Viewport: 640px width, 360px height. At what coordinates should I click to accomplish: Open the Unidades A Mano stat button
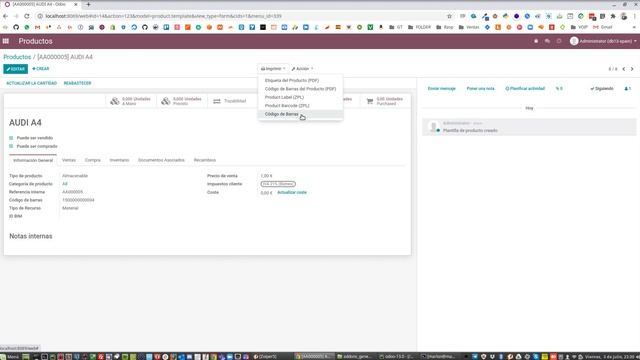[131, 101]
